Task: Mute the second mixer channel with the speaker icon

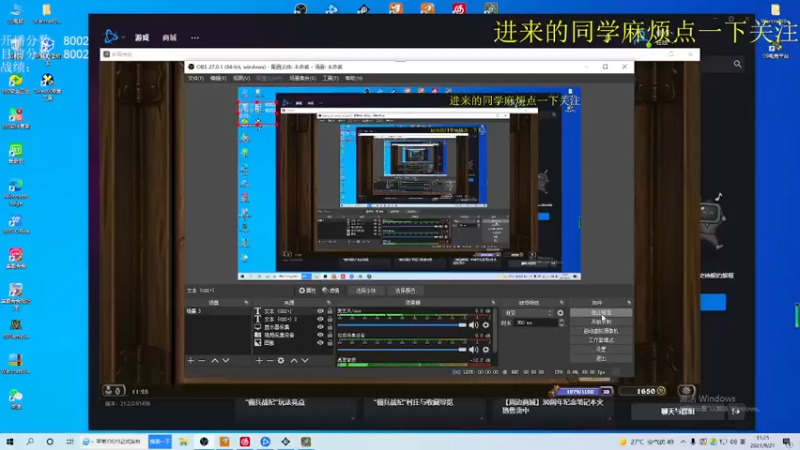Action: pyautogui.click(x=474, y=349)
